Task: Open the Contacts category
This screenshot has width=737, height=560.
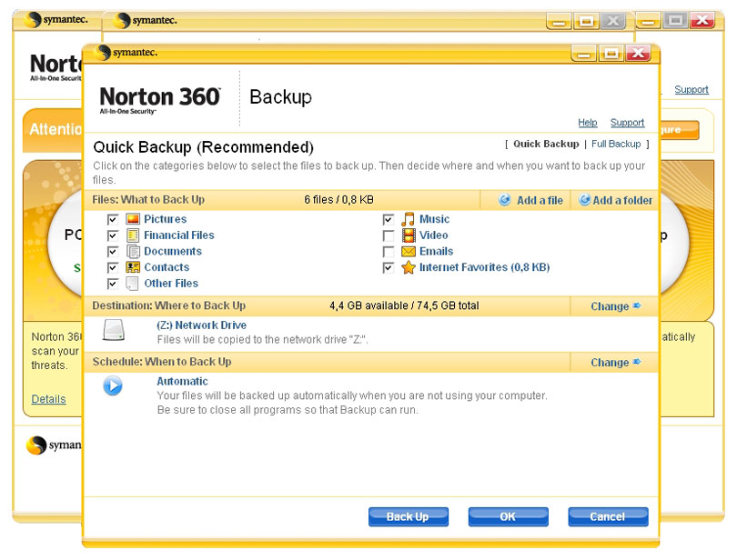Action: click(167, 267)
